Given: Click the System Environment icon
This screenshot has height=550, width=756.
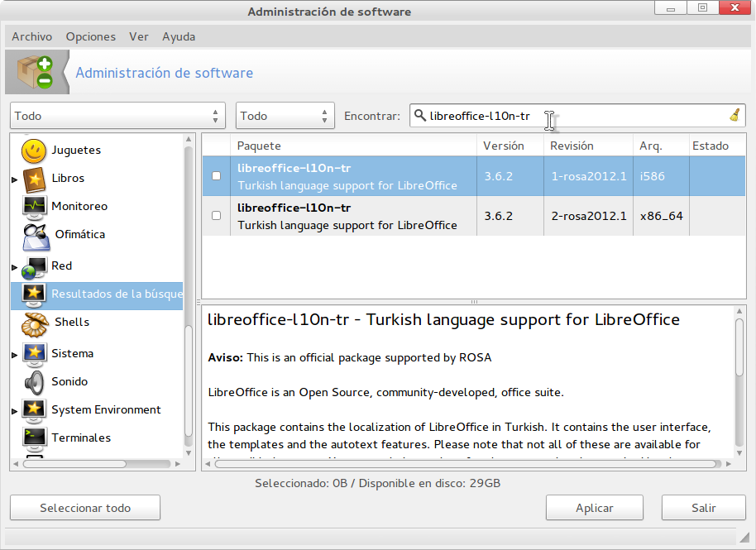Looking at the screenshot, I should [34, 411].
